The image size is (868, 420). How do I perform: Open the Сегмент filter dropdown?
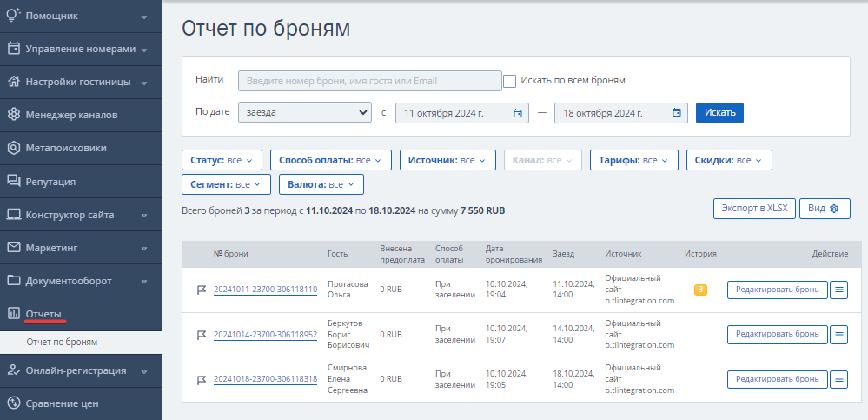tap(226, 184)
